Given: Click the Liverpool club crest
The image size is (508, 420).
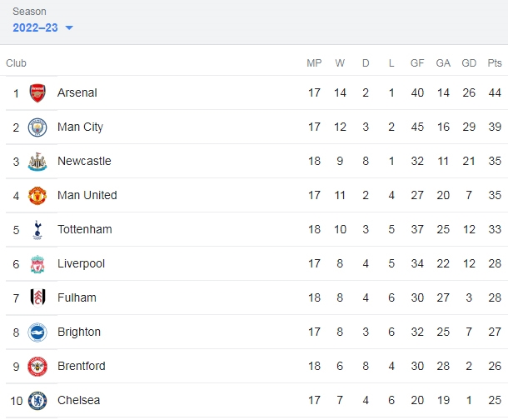Looking at the screenshot, I should [x=37, y=264].
